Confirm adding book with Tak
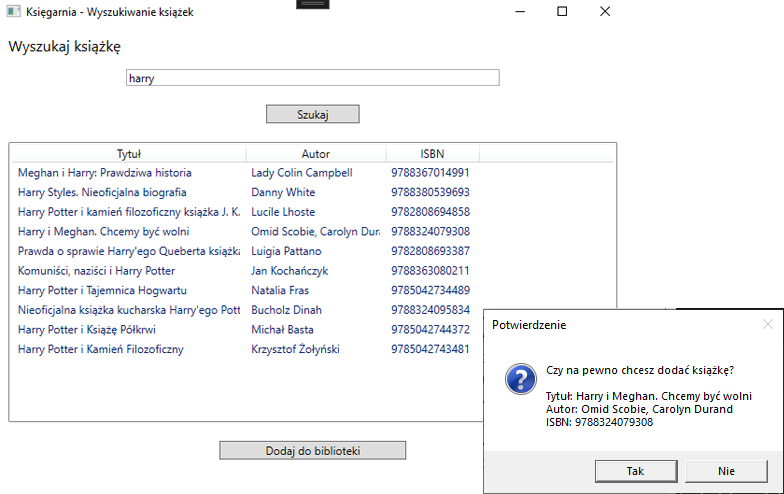This screenshot has height=494, width=784. (x=636, y=471)
